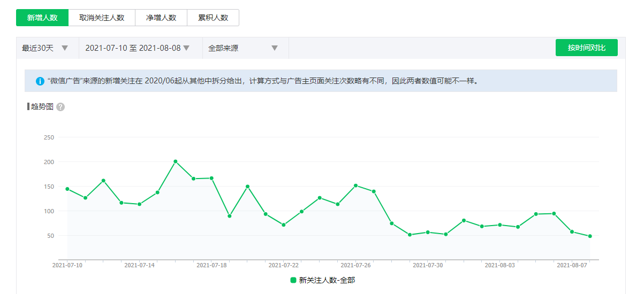Select the data point above 2021-07-22 label
The image size is (644, 294).
(x=284, y=225)
